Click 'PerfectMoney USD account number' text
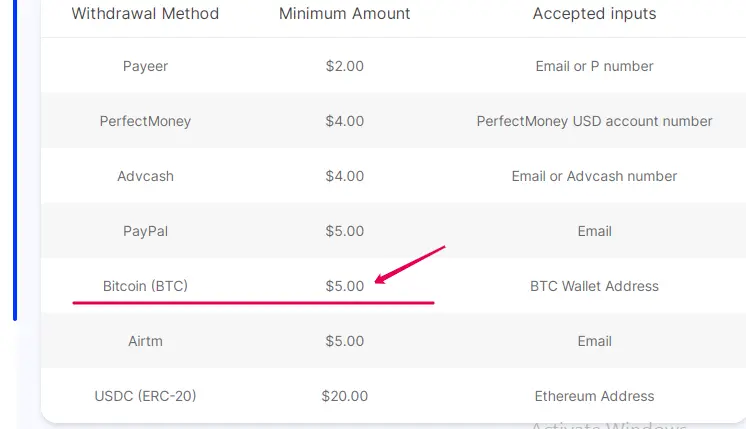The image size is (746, 429). tap(594, 121)
